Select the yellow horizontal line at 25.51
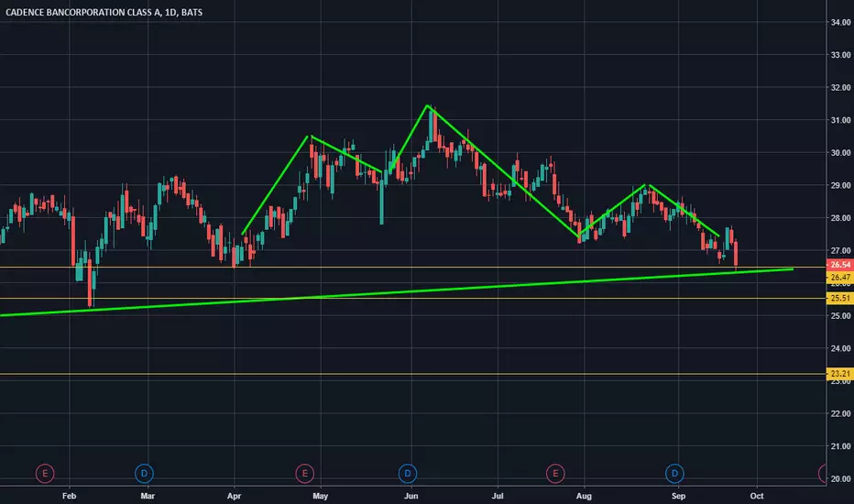Screen dimensions: 854x504 tap(413, 298)
